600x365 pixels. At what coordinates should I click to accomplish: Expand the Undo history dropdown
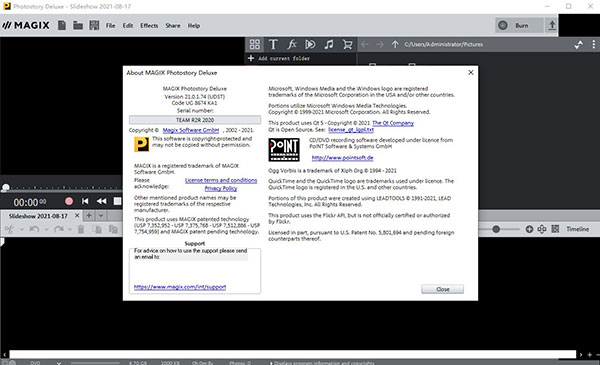pos(46,230)
